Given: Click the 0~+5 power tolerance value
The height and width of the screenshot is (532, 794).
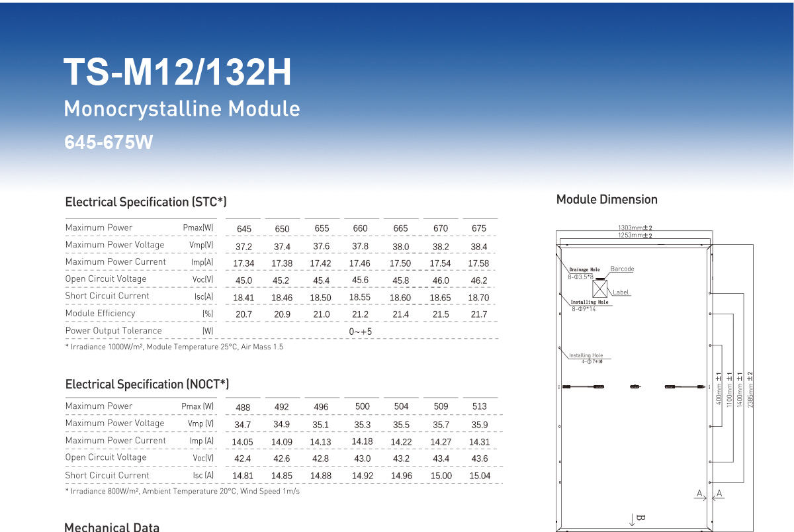Looking at the screenshot, I should 361,332.
